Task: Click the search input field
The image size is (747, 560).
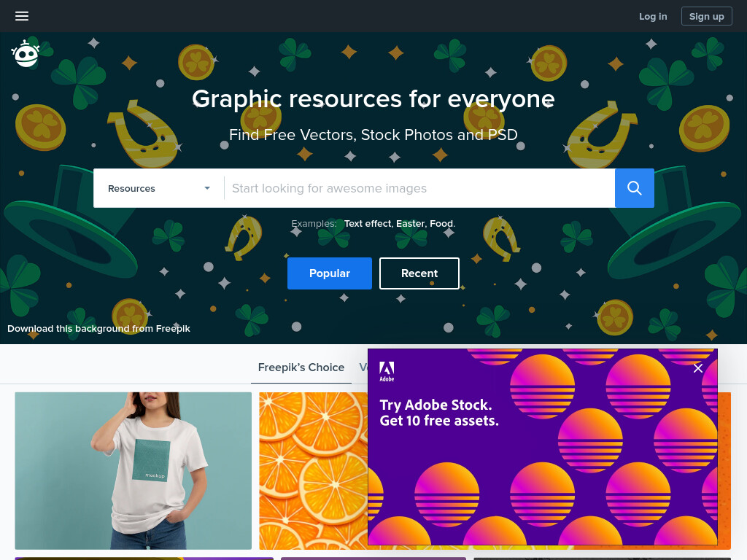Action: (x=419, y=188)
